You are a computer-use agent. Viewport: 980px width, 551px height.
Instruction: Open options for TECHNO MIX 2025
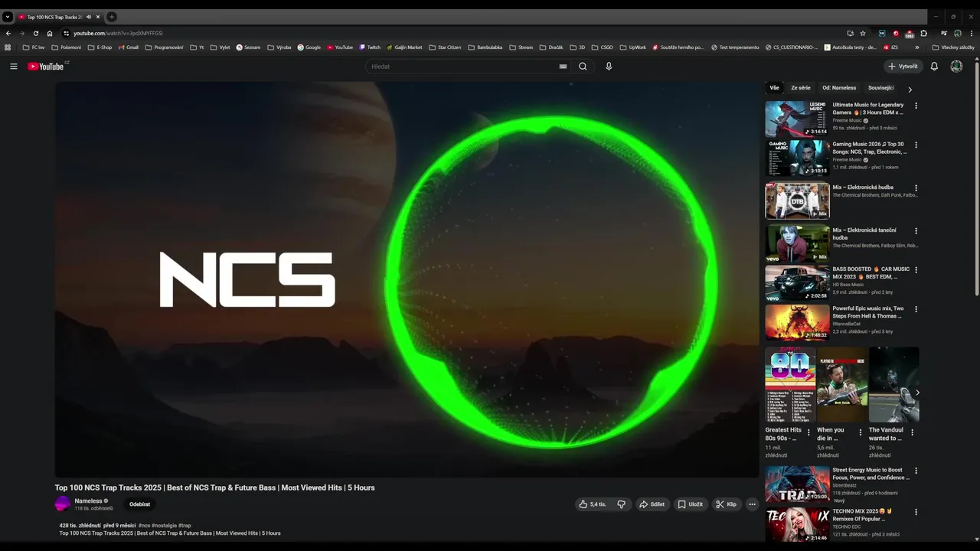pos(916,512)
